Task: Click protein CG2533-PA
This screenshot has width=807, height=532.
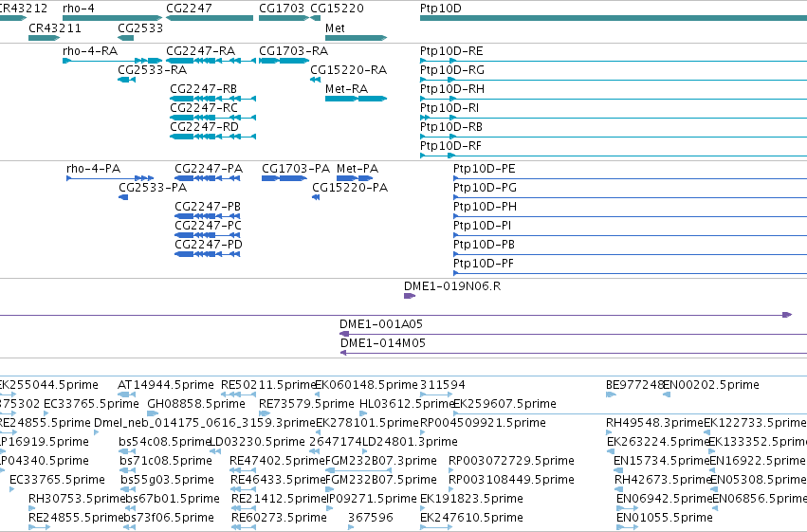Action: (123, 197)
